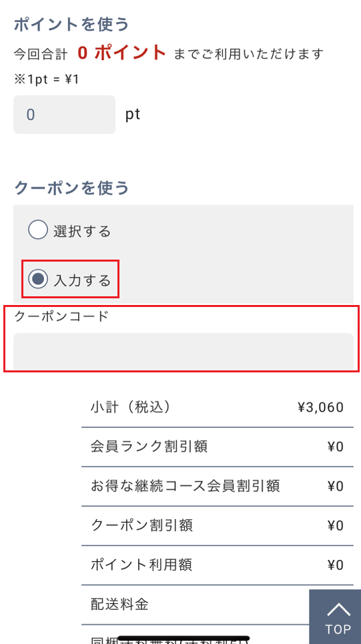
Task: Select the 会員ランク割引額 row
Action: (218, 447)
